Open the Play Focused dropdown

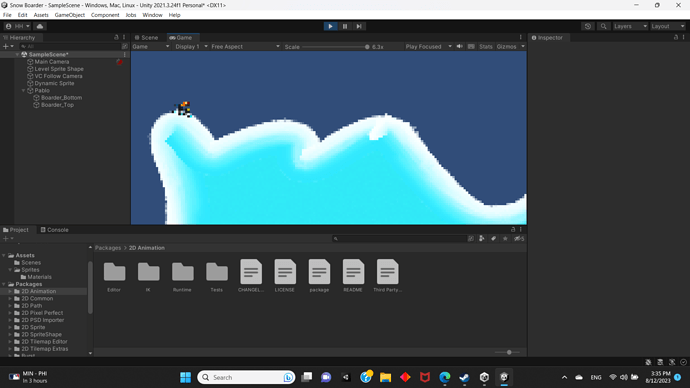coord(428,47)
